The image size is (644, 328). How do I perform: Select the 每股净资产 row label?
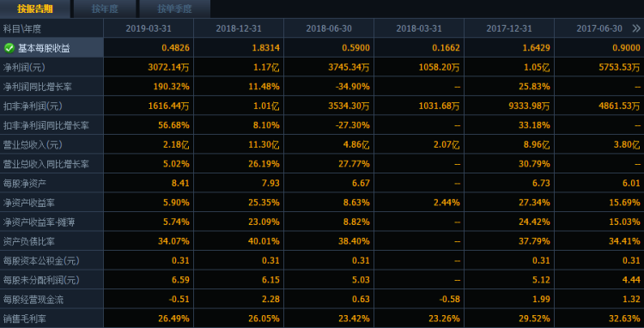25,184
